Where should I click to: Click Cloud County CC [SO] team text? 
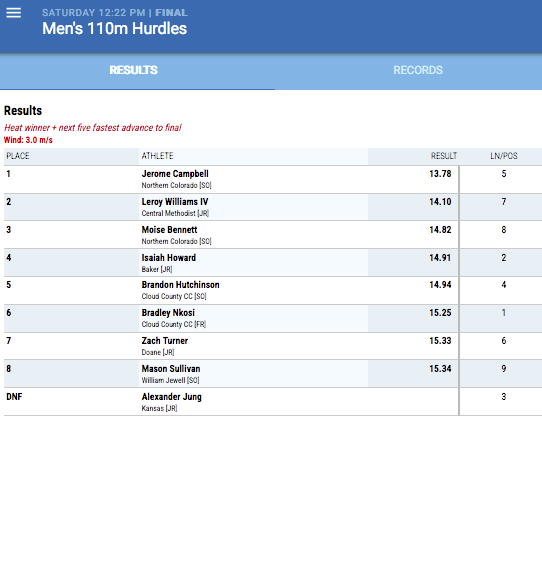[x=174, y=297]
